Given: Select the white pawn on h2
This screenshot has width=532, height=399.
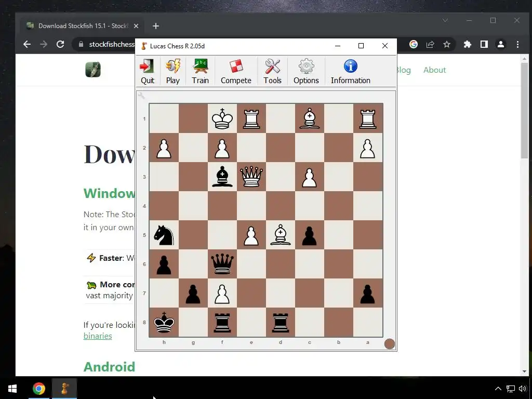Looking at the screenshot, I should 164,148.
